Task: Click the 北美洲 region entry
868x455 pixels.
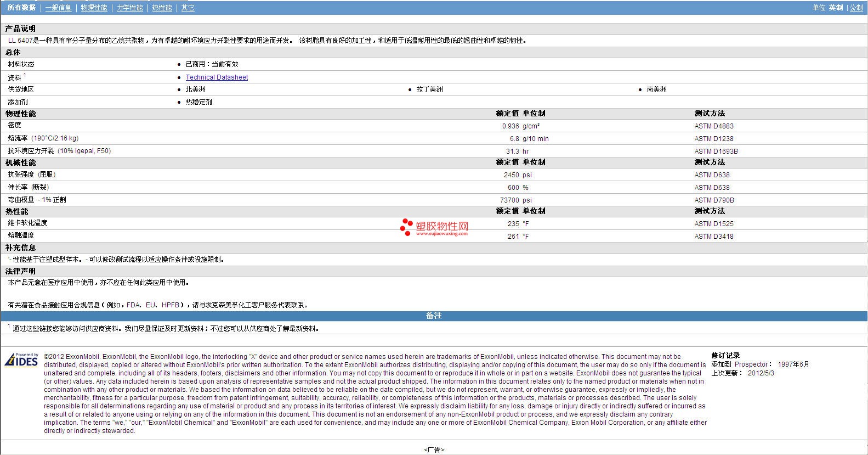Action: coord(195,89)
